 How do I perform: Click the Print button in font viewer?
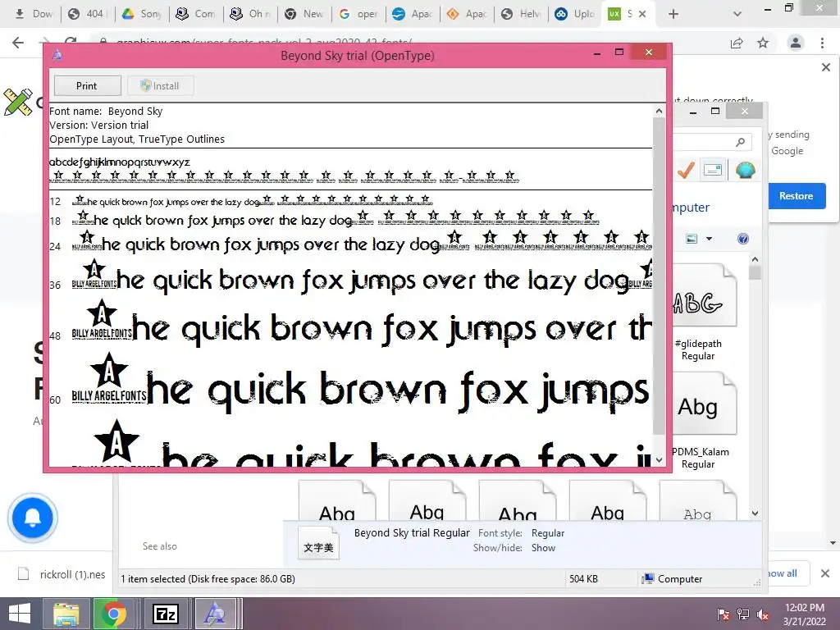coord(87,85)
